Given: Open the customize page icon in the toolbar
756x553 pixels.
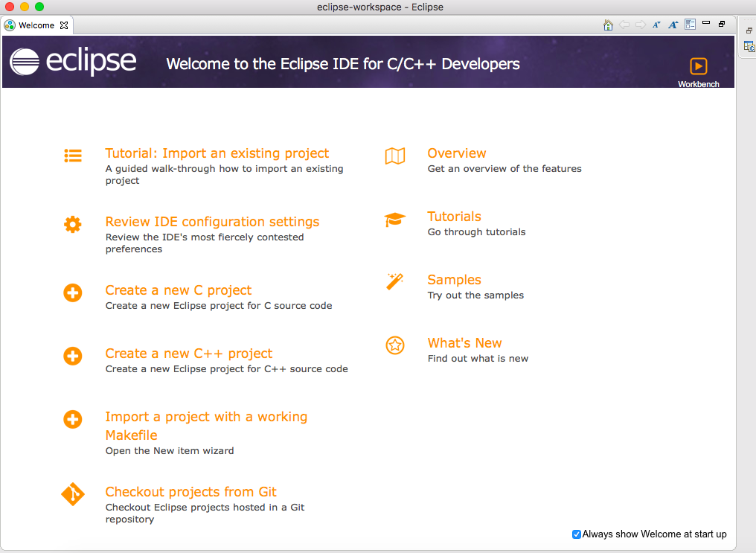Looking at the screenshot, I should coord(689,25).
